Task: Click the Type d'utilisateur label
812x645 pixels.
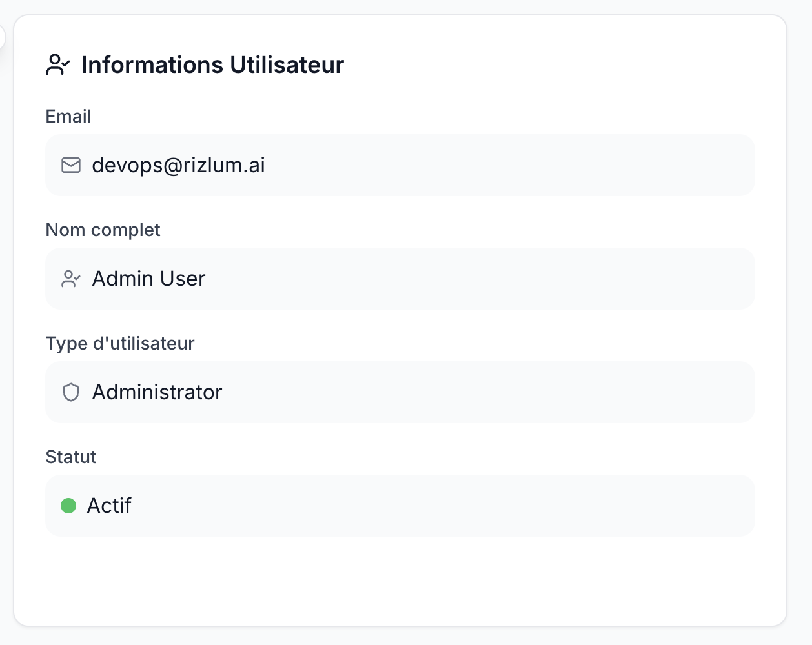Action: coord(120,343)
